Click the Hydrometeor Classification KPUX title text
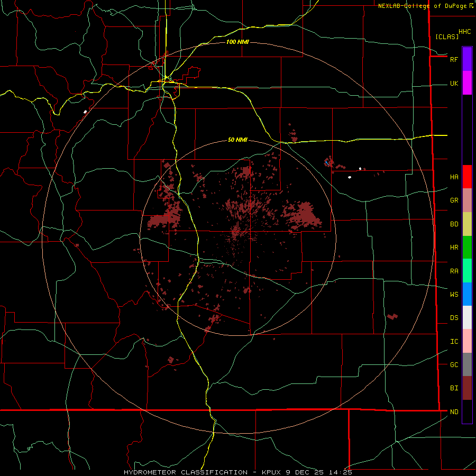Screen dimensions: 476x476 coord(238,472)
